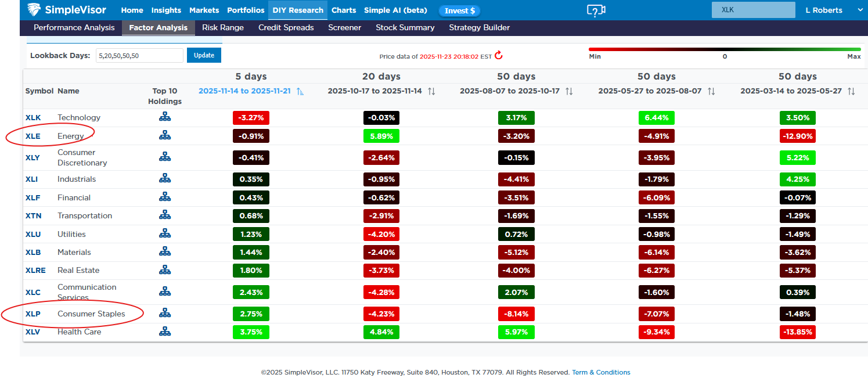The image size is (868, 385).
Task: Toggle sort on the 20 days column
Action: pos(431,92)
